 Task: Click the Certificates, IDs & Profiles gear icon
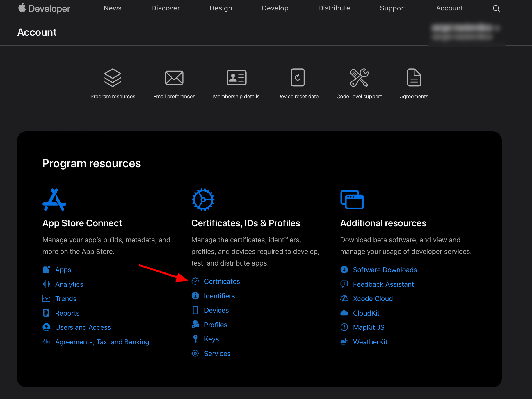pyautogui.click(x=203, y=199)
